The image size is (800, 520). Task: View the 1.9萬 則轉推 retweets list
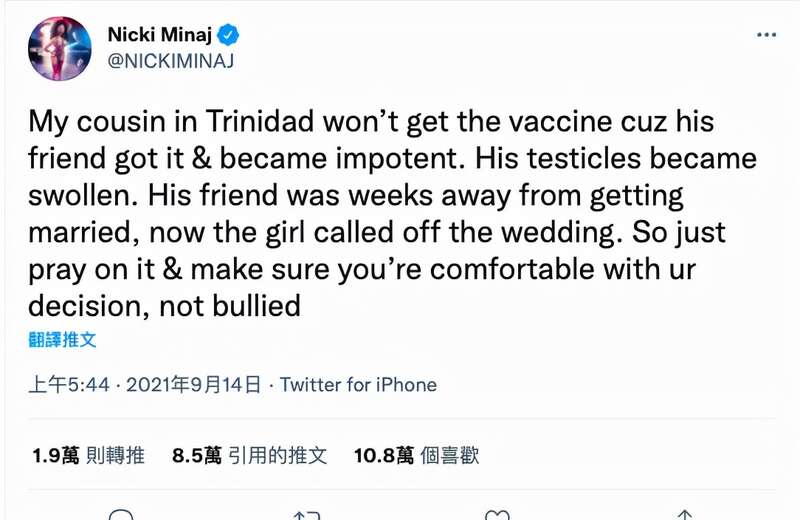(x=88, y=455)
